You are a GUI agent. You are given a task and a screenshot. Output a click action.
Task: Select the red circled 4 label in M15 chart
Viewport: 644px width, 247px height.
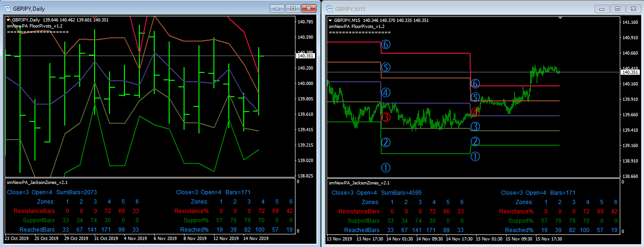point(475,111)
